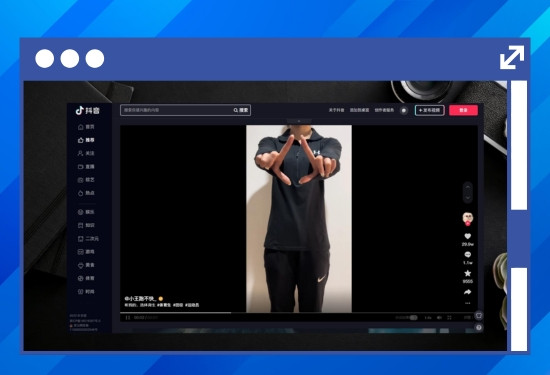
Task: Share the video with arrow icon
Action: pyautogui.click(x=468, y=292)
